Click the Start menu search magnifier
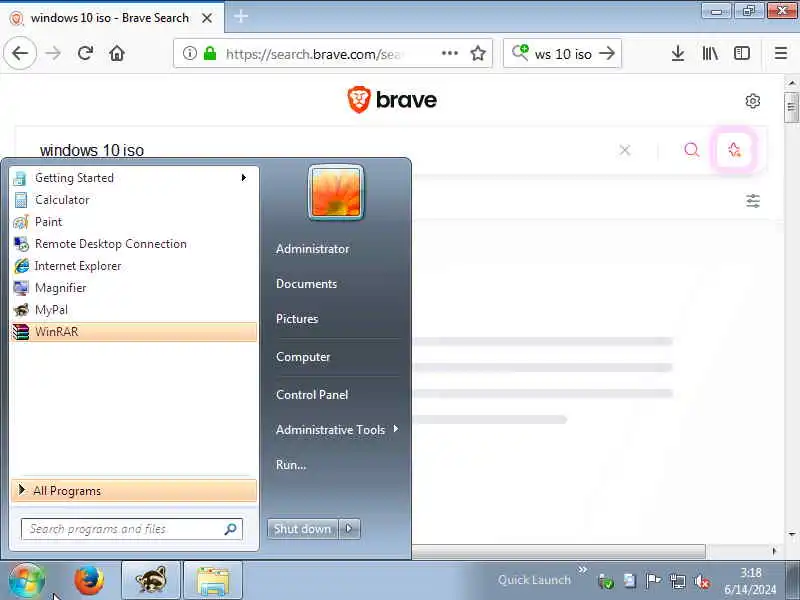This screenshot has width=800, height=600. pos(231,529)
